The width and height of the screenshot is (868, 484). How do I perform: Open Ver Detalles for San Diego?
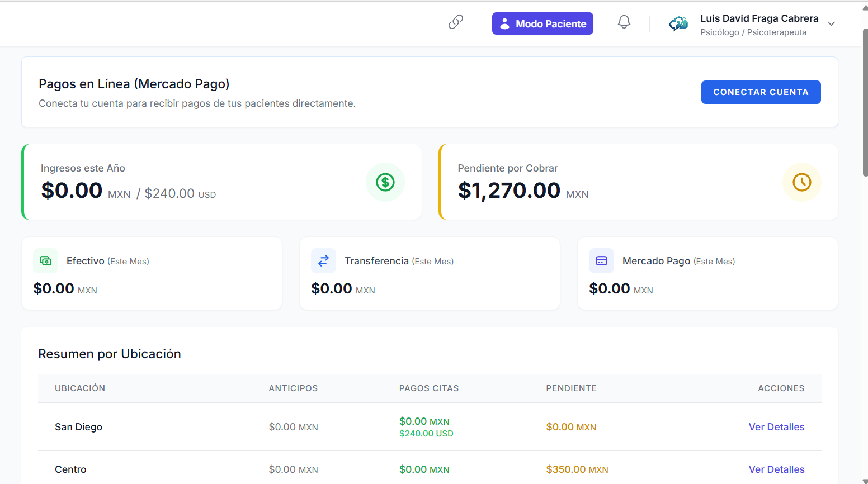pyautogui.click(x=776, y=427)
